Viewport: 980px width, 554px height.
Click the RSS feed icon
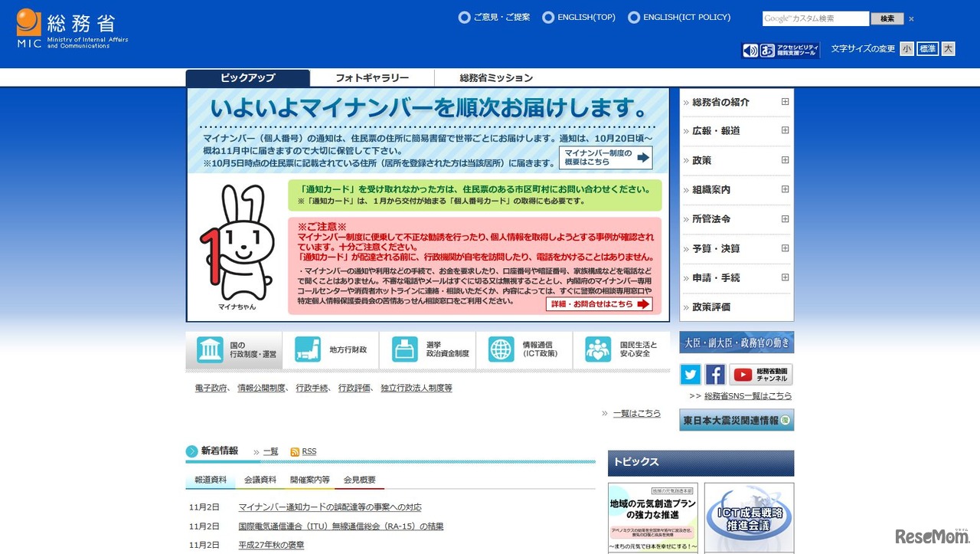[x=296, y=451]
